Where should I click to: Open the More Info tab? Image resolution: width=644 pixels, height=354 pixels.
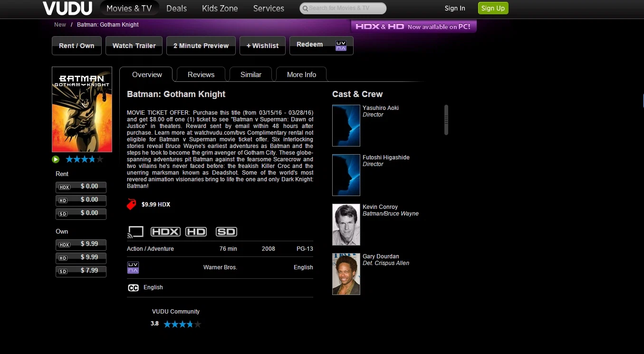pos(301,75)
